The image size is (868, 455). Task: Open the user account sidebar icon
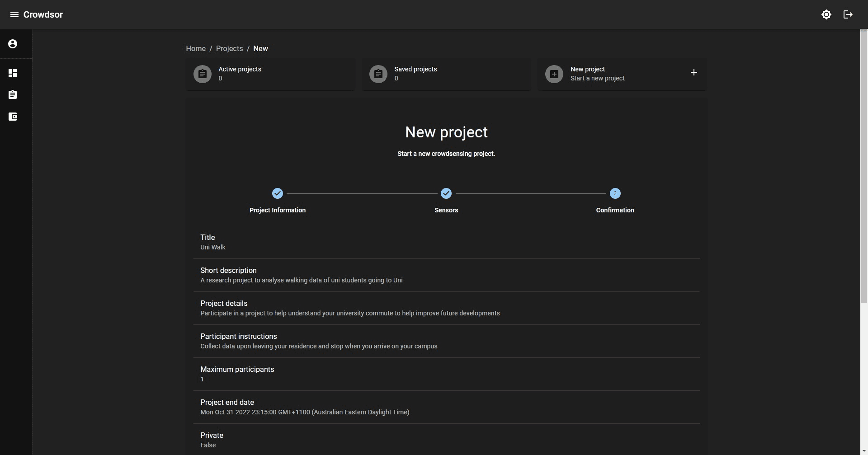pyautogui.click(x=13, y=44)
